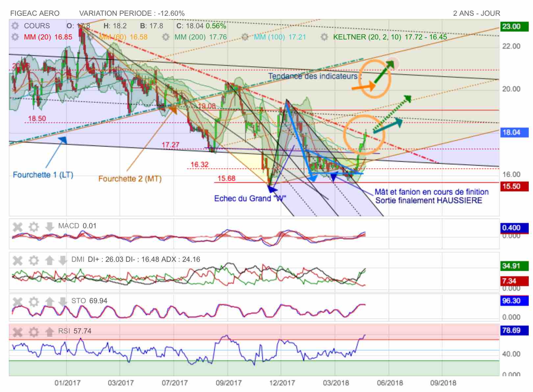Click the Fourchette 2 (MT) annotation
533x392 pixels.
(x=130, y=179)
